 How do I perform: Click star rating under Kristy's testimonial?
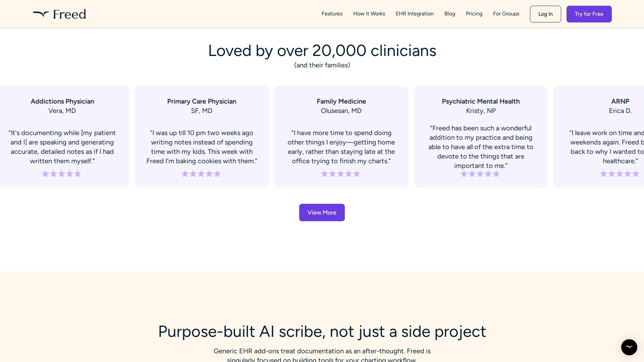click(480, 174)
